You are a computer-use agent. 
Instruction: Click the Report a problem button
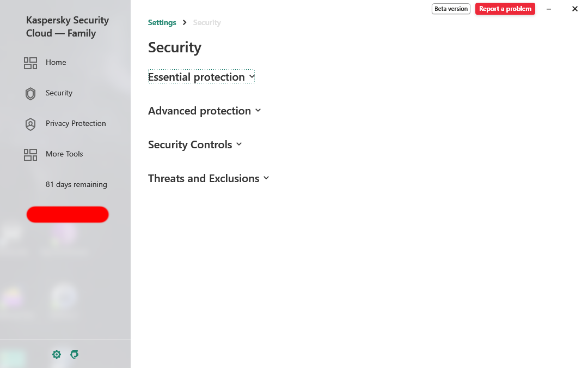[505, 9]
